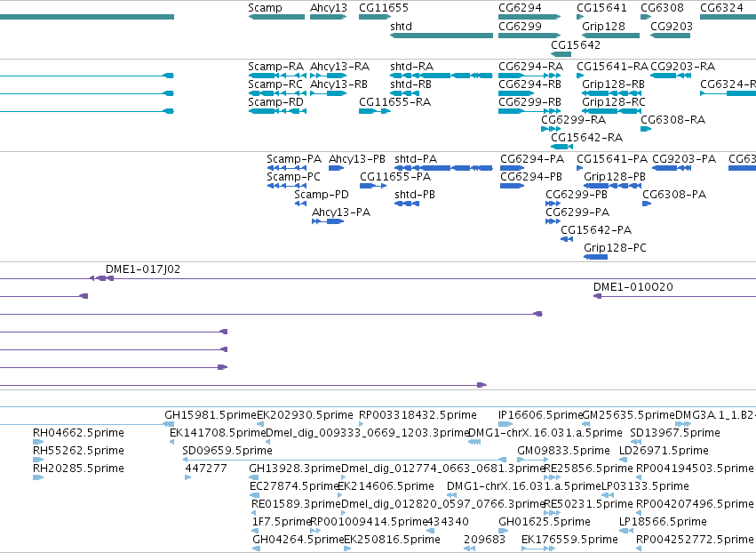
Task: Open the shtd-RB transcript label
Action: 410,84
